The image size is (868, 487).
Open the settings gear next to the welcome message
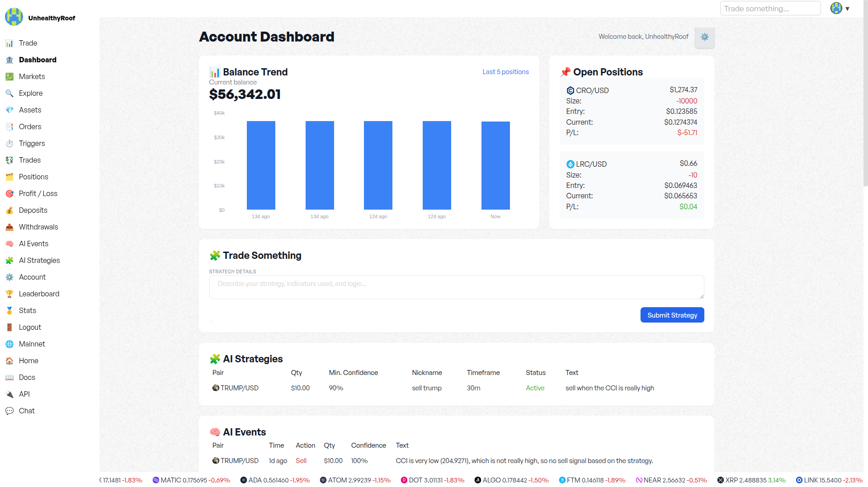tap(704, 37)
